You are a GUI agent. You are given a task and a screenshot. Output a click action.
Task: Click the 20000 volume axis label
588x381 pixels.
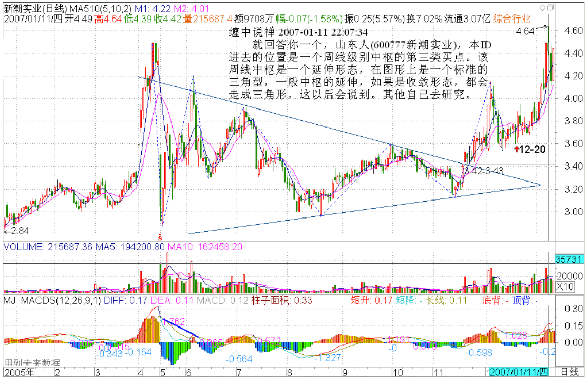tap(569, 276)
